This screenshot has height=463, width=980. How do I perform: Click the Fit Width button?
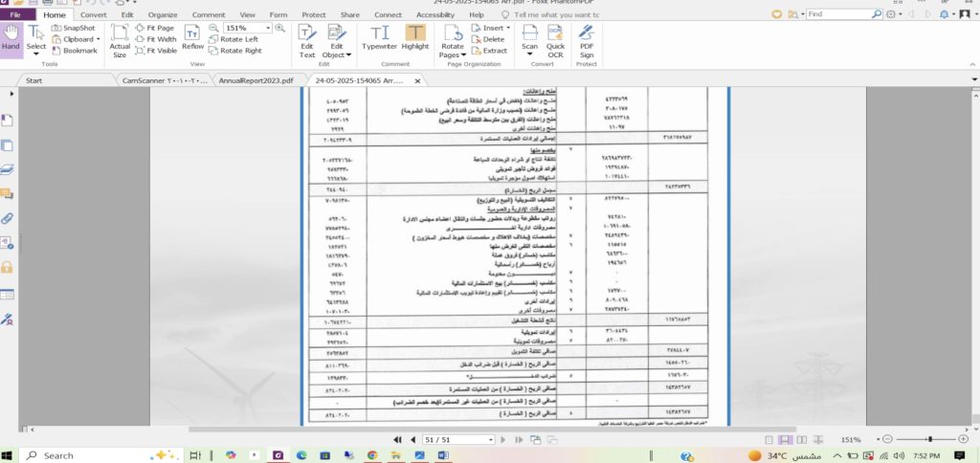coord(158,39)
